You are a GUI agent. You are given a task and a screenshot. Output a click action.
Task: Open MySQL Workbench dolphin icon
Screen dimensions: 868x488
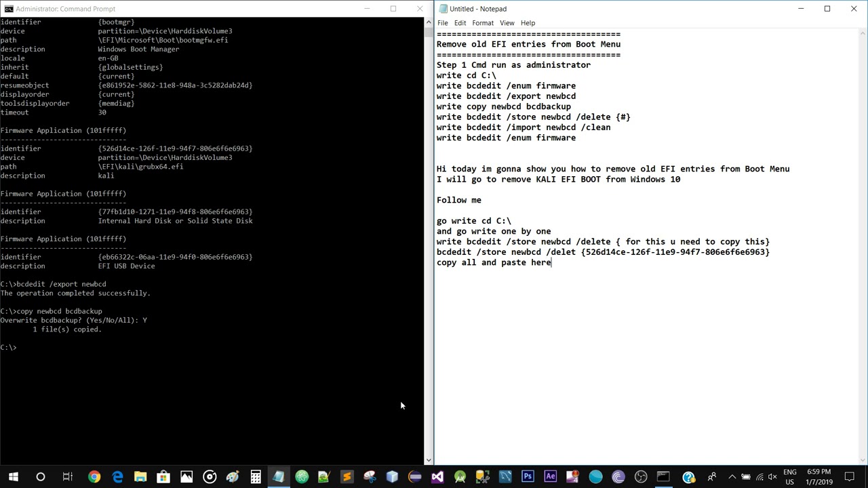click(505, 477)
